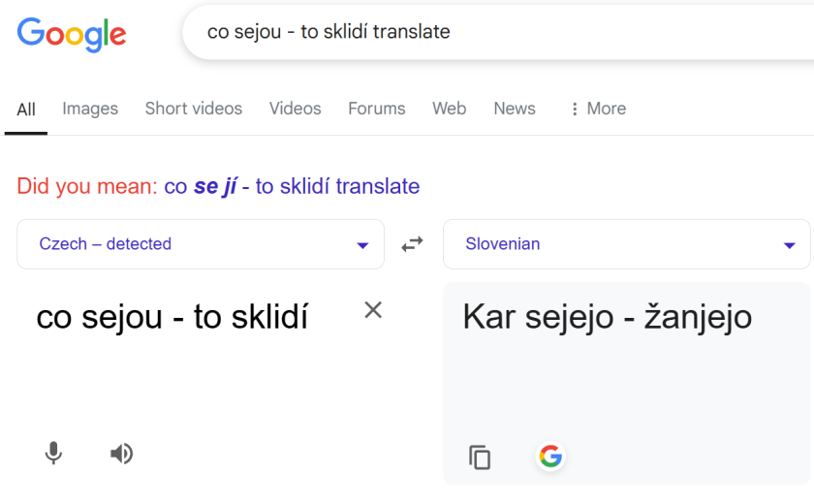Listen to the Czech source text
Screen dimensions: 814x504
click(121, 453)
